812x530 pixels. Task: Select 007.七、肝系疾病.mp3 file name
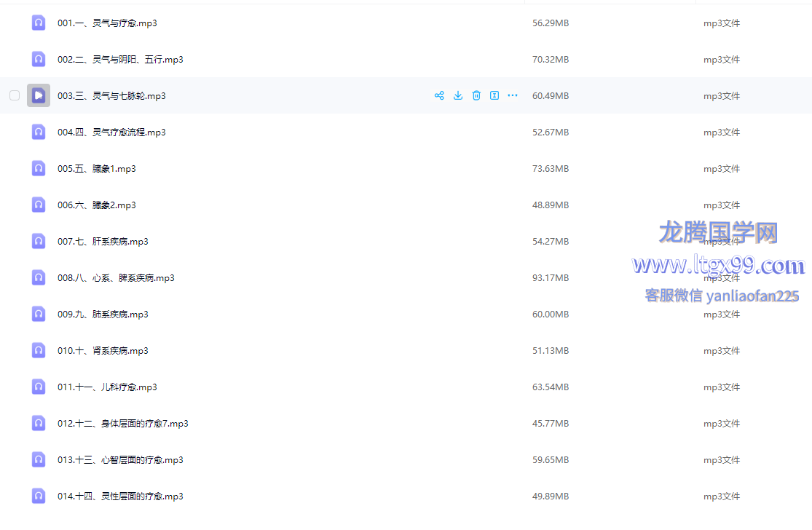coord(103,242)
